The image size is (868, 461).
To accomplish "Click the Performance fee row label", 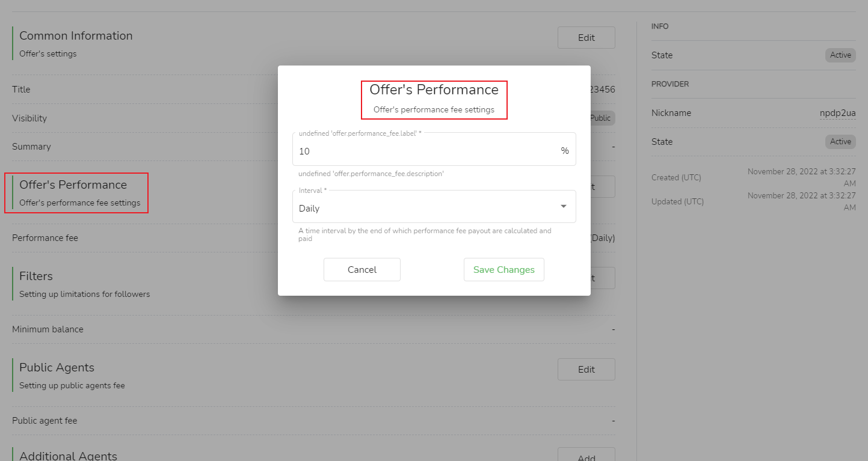I will point(45,238).
